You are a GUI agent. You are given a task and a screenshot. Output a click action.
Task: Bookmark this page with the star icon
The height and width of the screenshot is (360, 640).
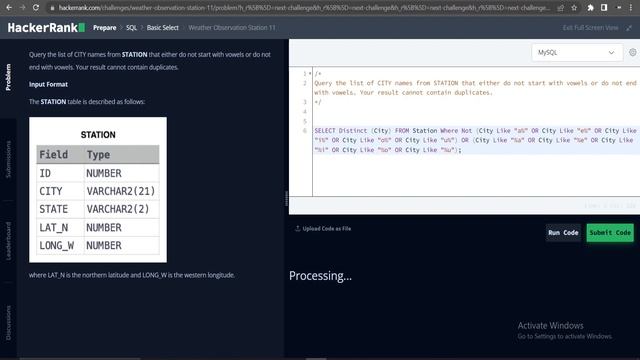[574, 8]
